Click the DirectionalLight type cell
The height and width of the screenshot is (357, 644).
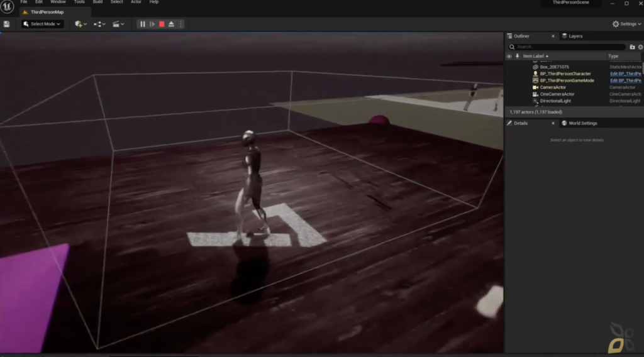click(625, 101)
